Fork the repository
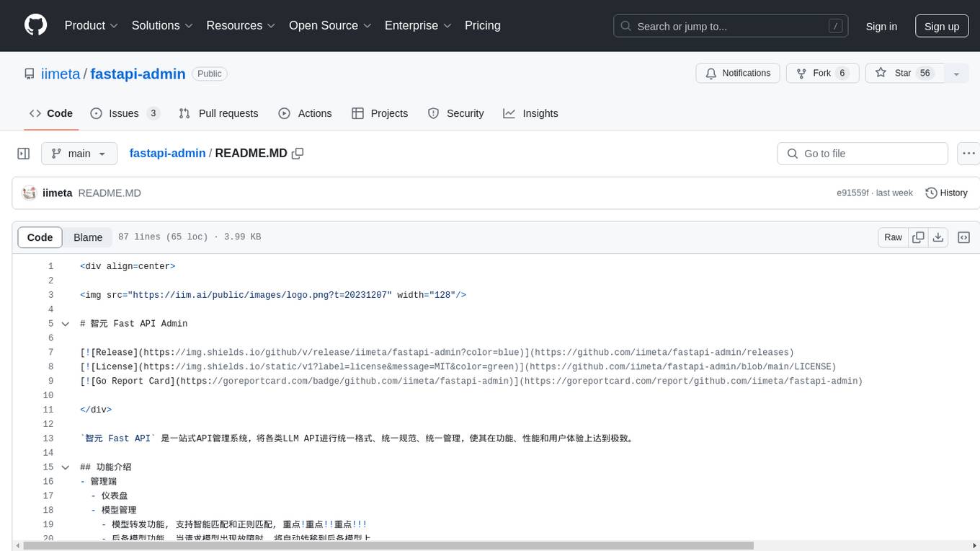Image resolution: width=980 pixels, height=551 pixels. (823, 73)
